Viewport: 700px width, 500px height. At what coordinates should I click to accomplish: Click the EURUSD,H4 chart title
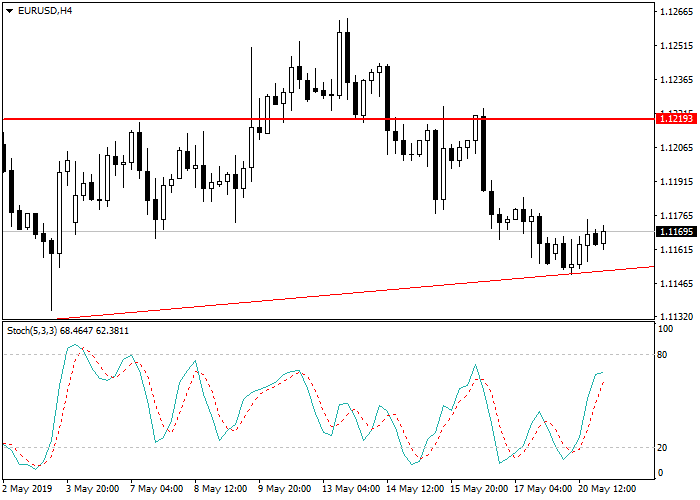pyautogui.click(x=45, y=11)
